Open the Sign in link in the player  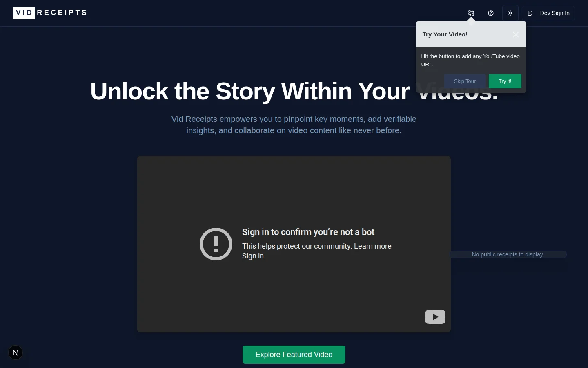coord(253,256)
